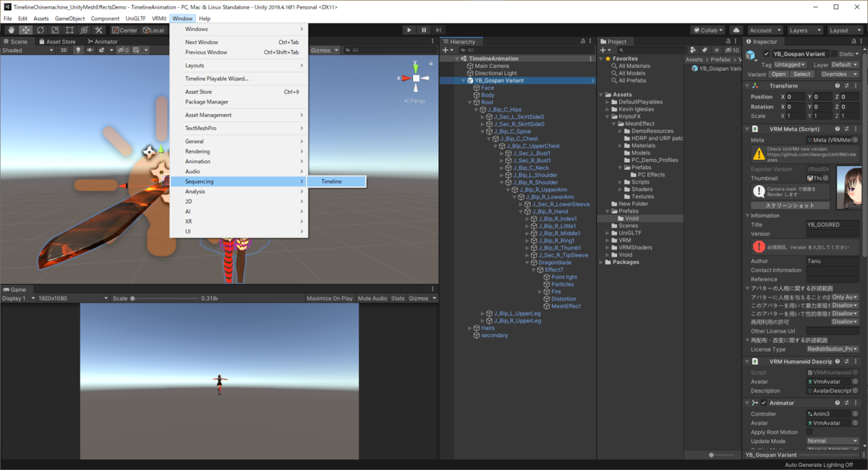Click Search by Type icon in Project
The image size is (868, 470).
point(693,50)
